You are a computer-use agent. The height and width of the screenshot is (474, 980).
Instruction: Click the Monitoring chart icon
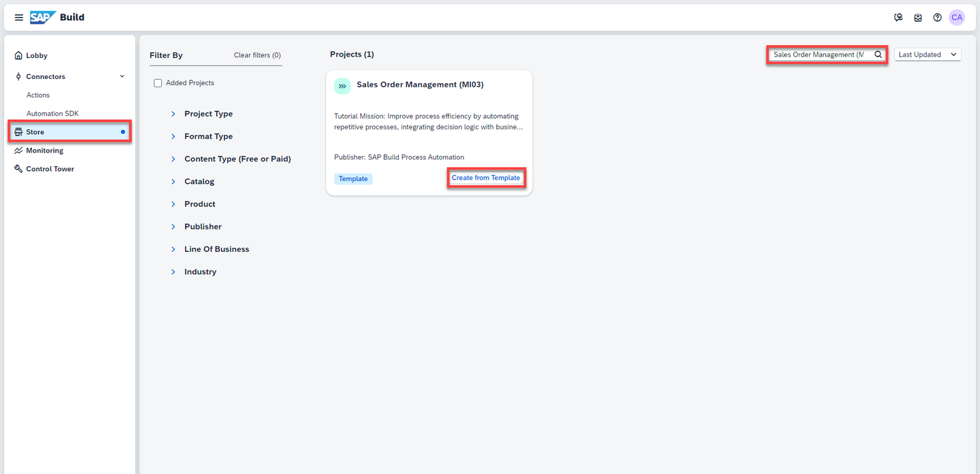click(18, 151)
